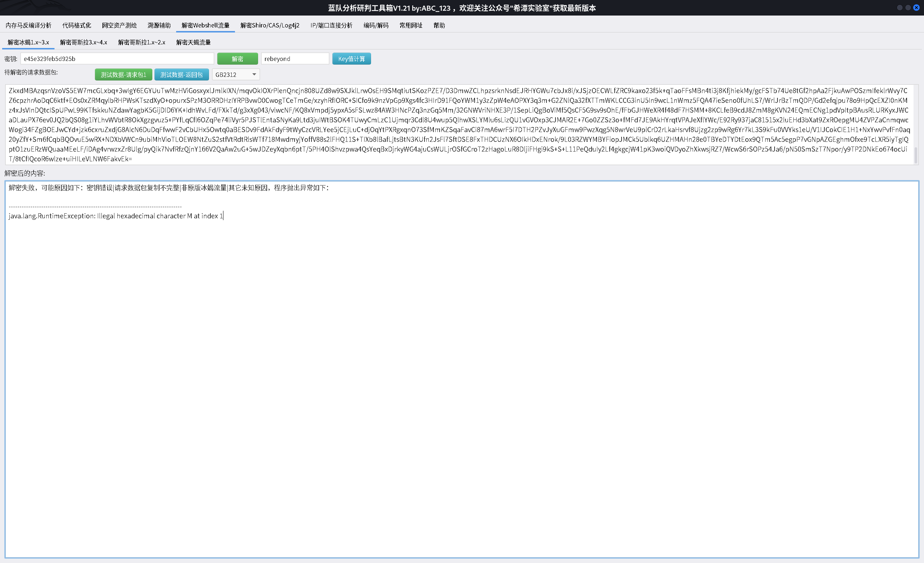Click the blue close window button
The height and width of the screenshot is (563, 924).
coord(916,8)
